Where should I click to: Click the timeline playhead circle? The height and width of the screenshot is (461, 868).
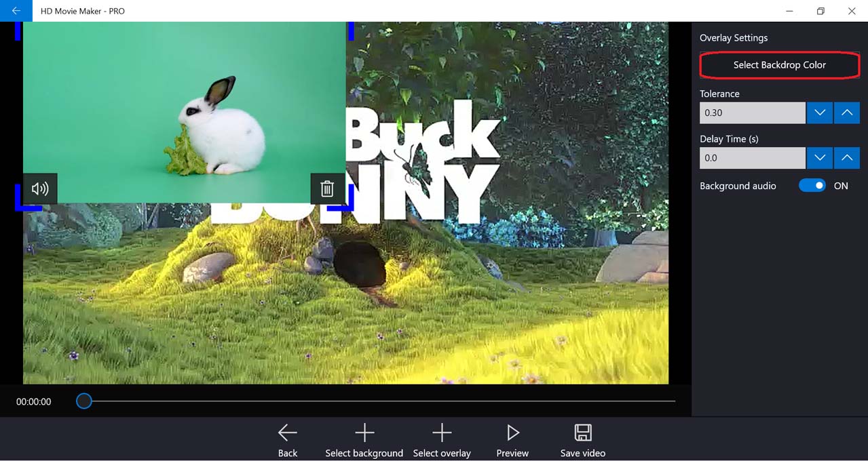tap(83, 401)
